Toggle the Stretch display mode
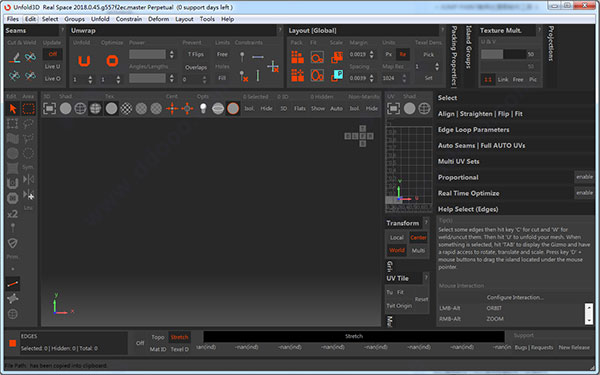 coord(179,337)
